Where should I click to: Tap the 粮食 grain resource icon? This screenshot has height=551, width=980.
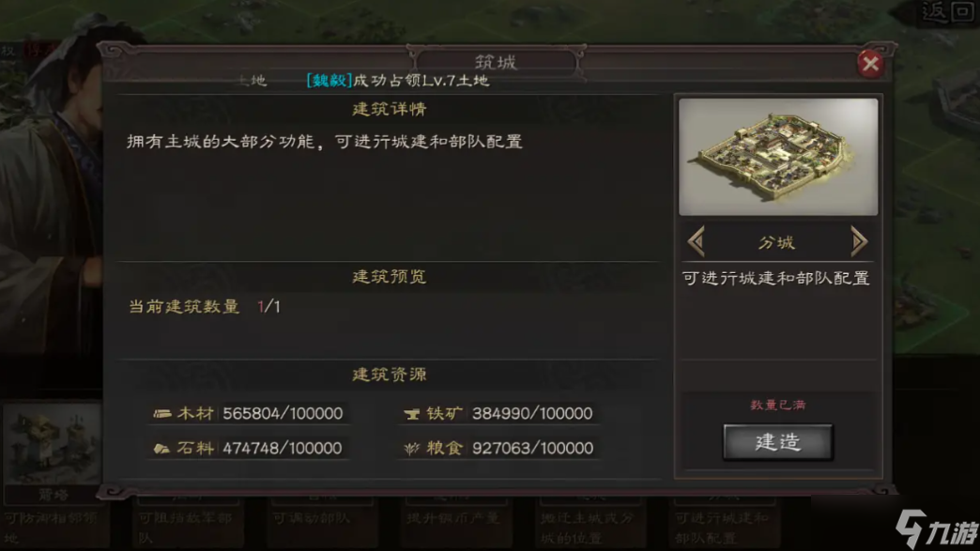(x=411, y=448)
